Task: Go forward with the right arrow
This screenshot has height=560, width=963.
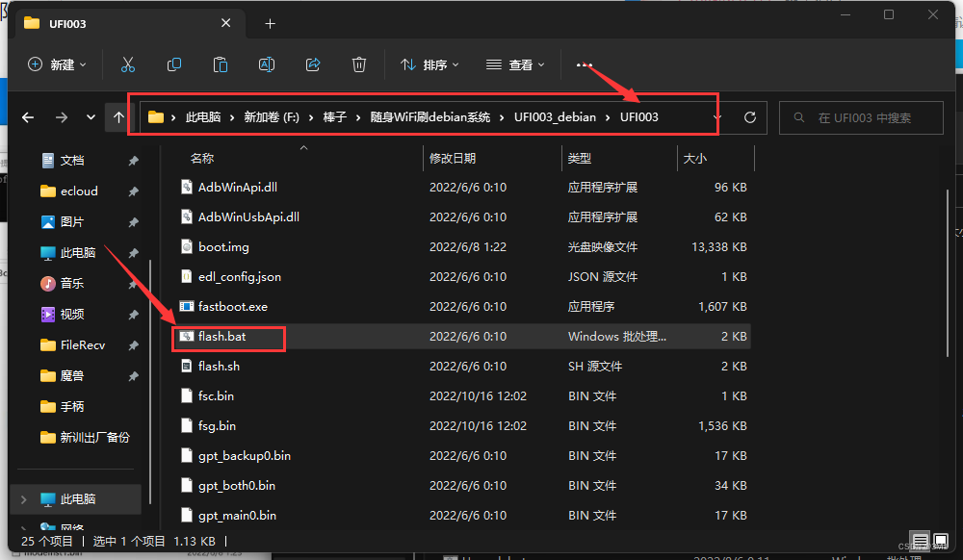Action: [x=62, y=117]
